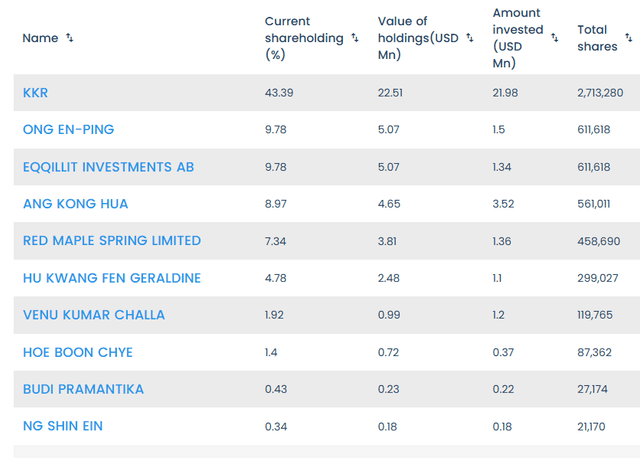Image resolution: width=640 pixels, height=458 pixels.
Task: Click the Name column header text
Action: pyautogui.click(x=41, y=38)
